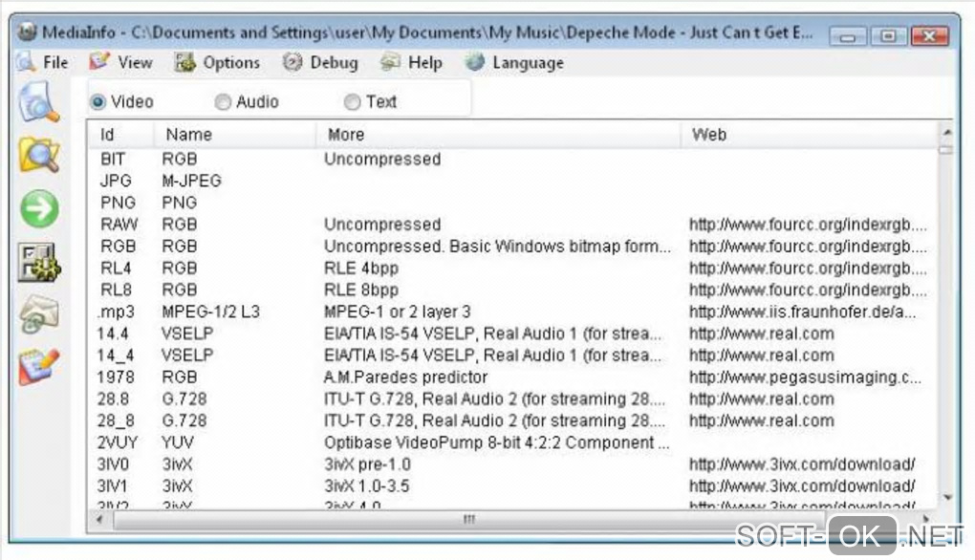Click "Optibase VideoPump 8-bit 4:2:2 Component" cell
The height and width of the screenshot is (560, 975).
point(496,442)
